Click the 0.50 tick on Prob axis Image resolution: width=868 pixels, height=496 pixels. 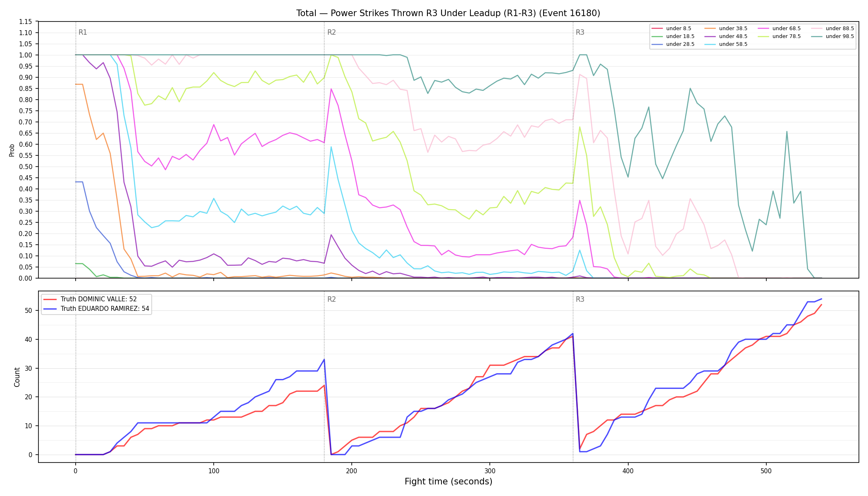26,167
